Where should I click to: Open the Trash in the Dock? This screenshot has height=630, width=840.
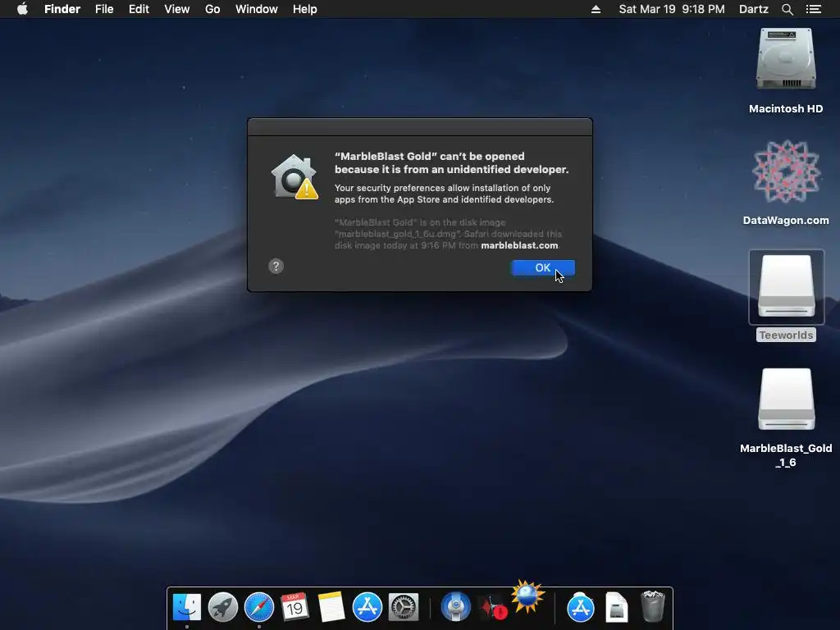coord(652,606)
